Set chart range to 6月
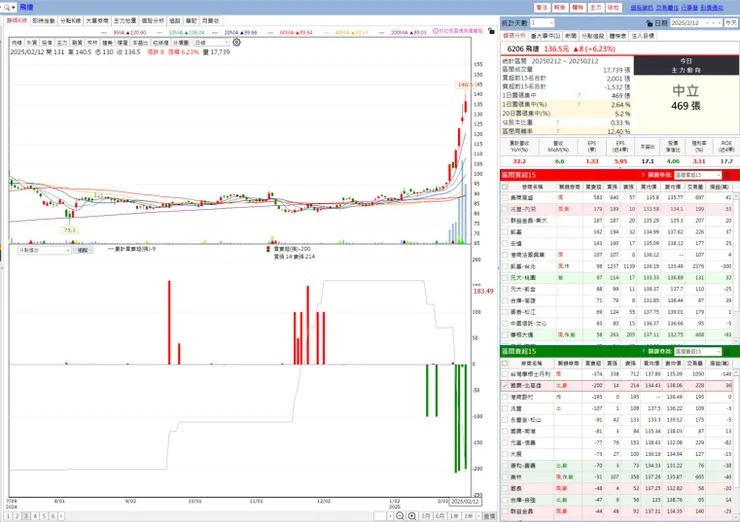Viewport: 740px width, 522px height. click(440, 516)
